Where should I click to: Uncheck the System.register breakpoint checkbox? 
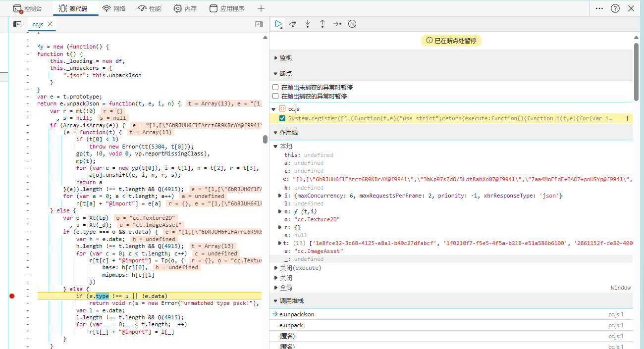[x=282, y=118]
